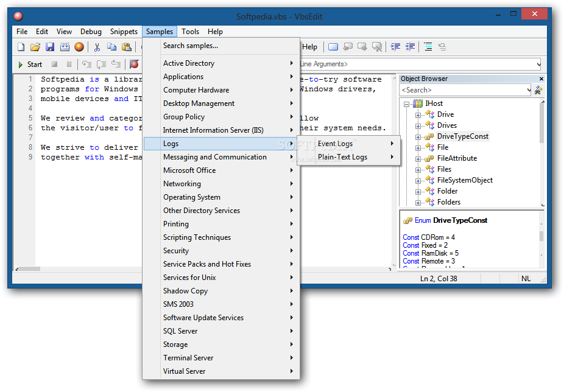The image size is (564, 392).
Task: Choose Search samples... from the Samples menu
Action: pos(221,46)
